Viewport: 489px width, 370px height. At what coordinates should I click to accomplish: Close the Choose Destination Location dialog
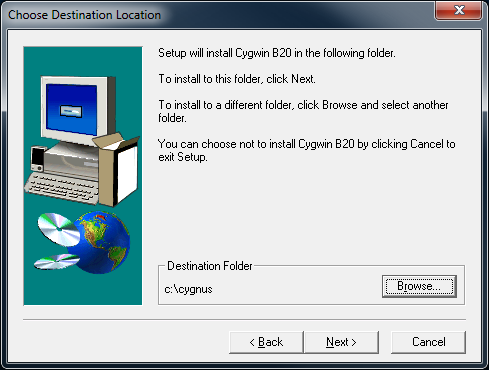coord(458,10)
